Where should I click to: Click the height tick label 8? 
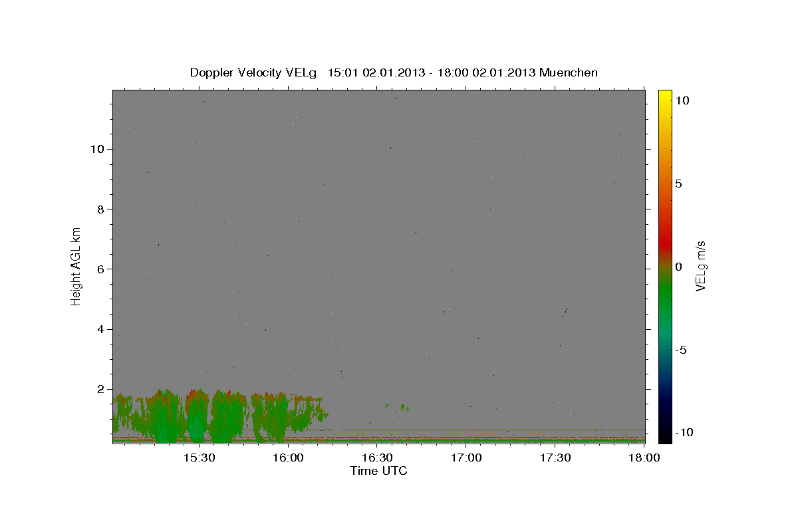point(101,209)
